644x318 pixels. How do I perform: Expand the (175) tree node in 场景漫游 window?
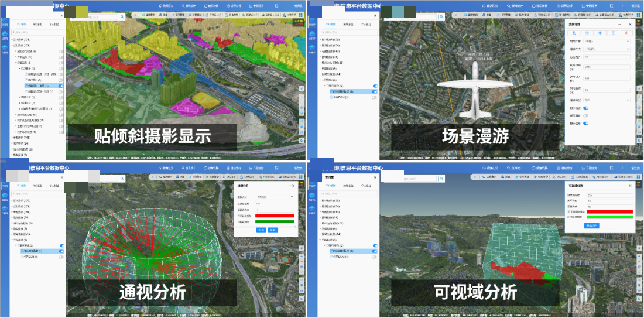click(320, 39)
